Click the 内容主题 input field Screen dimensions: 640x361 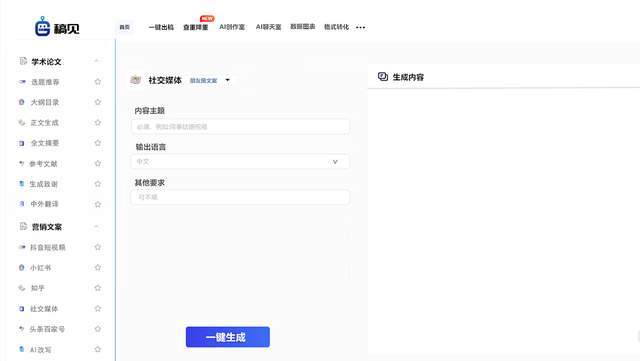[240, 127]
